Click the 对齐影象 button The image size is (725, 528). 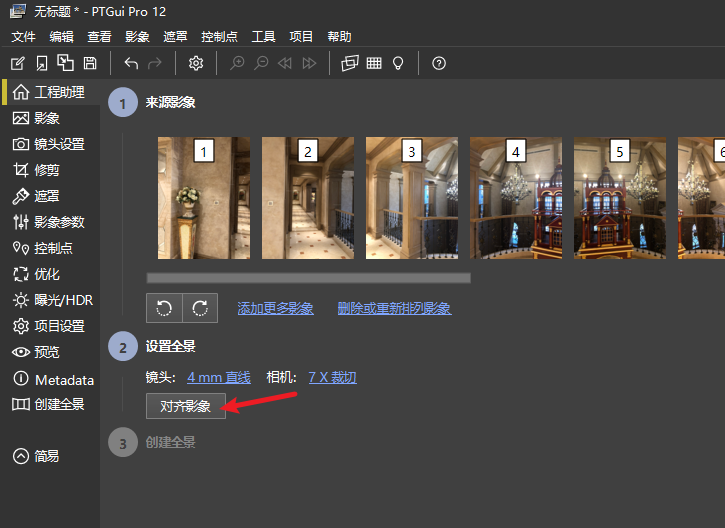[x=186, y=406]
